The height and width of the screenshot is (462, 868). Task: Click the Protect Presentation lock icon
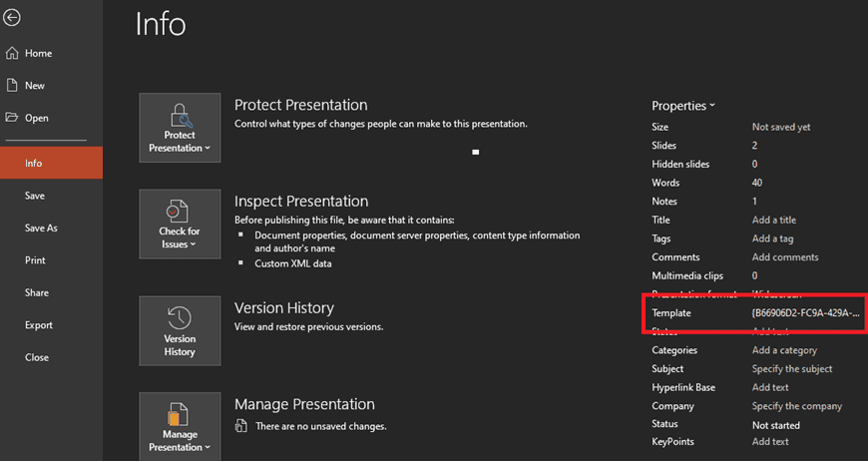(x=180, y=114)
